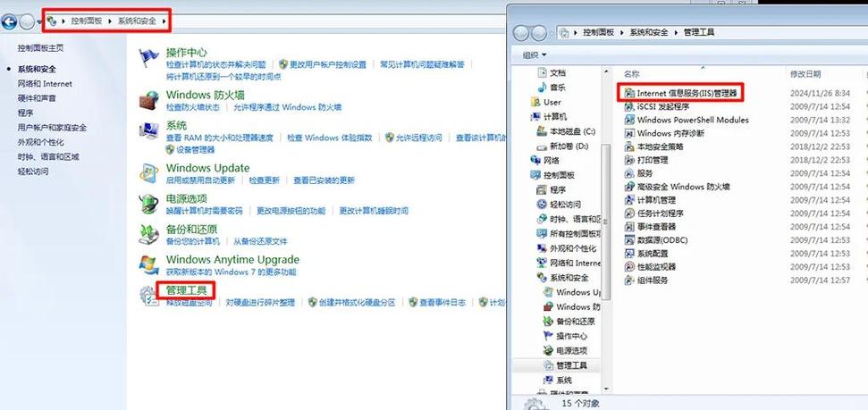Sort list by 修改日期 column header
868x410 pixels.
click(805, 73)
